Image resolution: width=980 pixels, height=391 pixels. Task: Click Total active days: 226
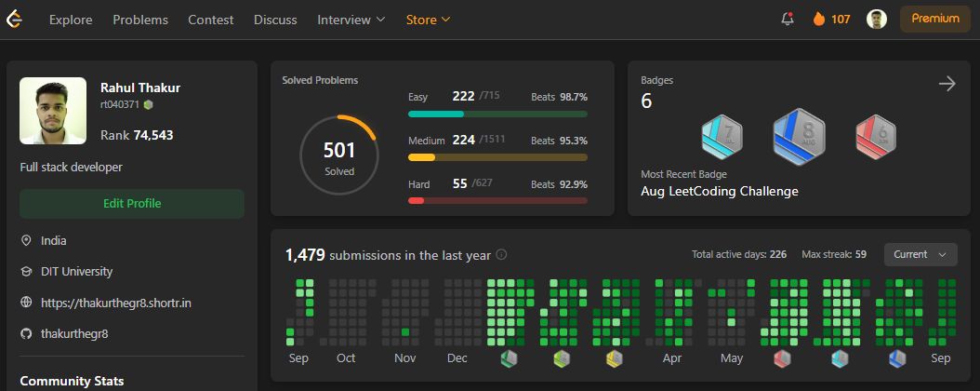click(x=739, y=255)
